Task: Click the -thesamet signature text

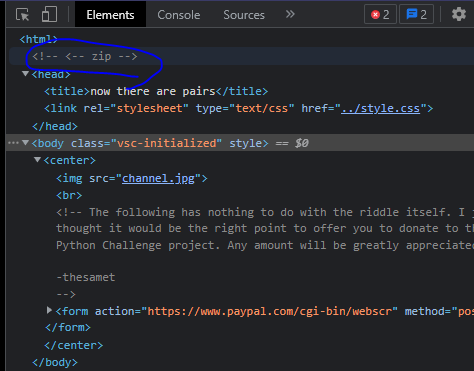Action: coord(86,277)
